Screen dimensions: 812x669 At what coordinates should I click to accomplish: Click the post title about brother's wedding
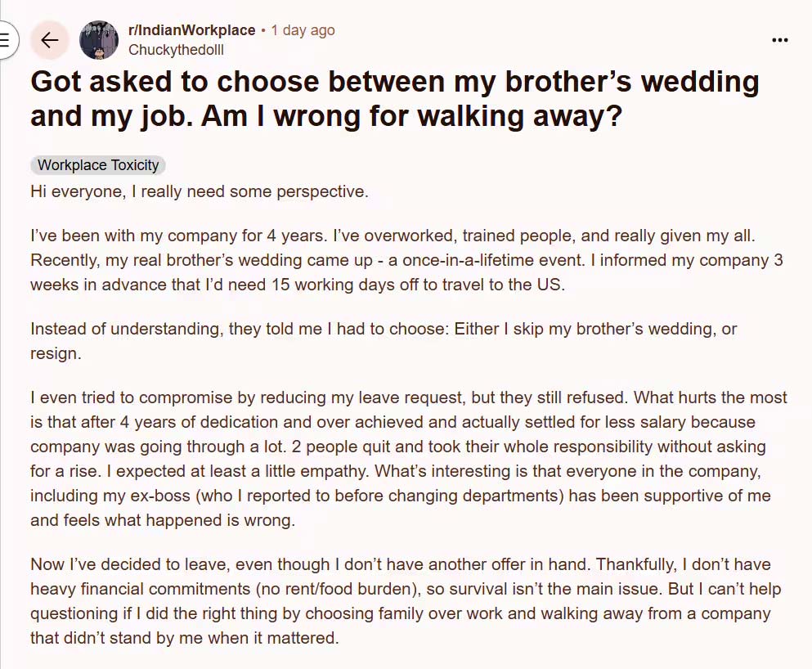(x=394, y=83)
